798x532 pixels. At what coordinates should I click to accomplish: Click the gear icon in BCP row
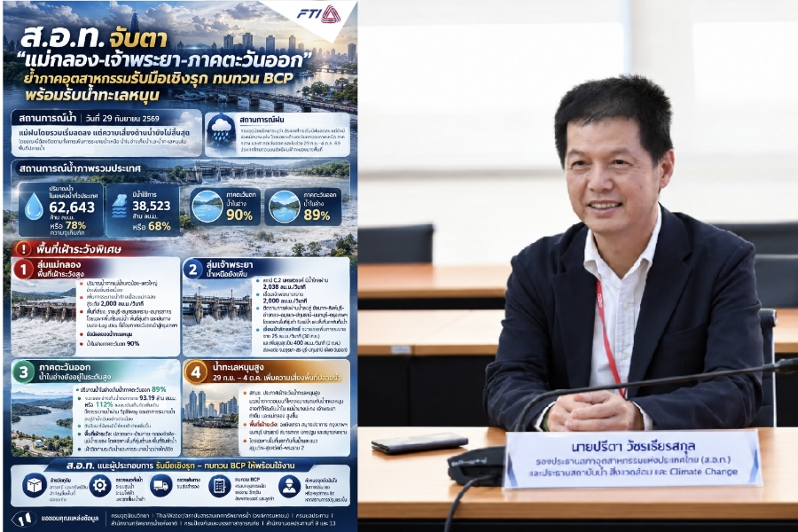pos(99,486)
